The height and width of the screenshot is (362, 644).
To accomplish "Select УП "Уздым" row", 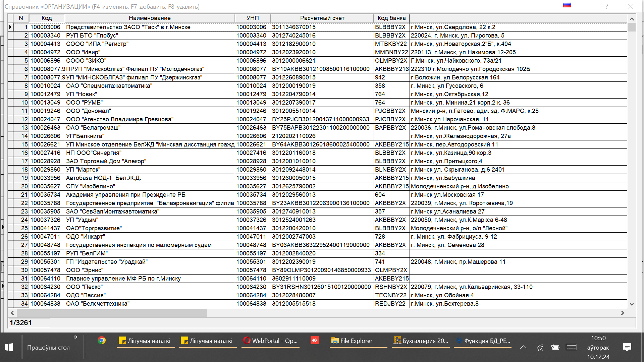I will coord(317,220).
